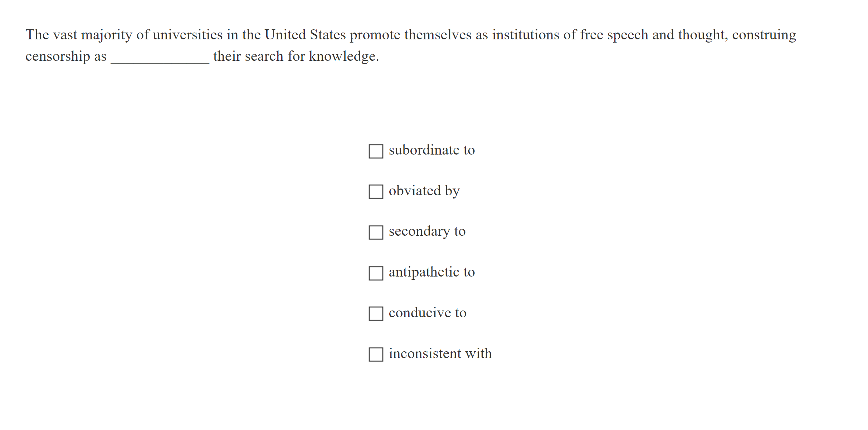Toggle the 'conducive to' checkbox

376,314
